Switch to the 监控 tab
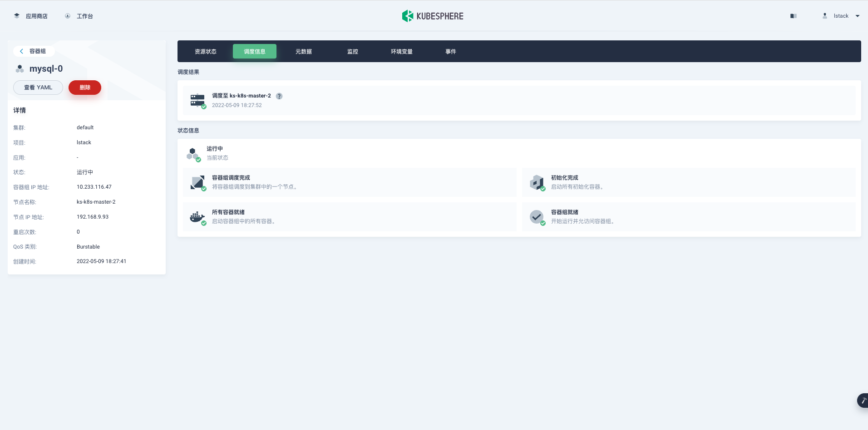This screenshot has width=868, height=430. [x=353, y=52]
